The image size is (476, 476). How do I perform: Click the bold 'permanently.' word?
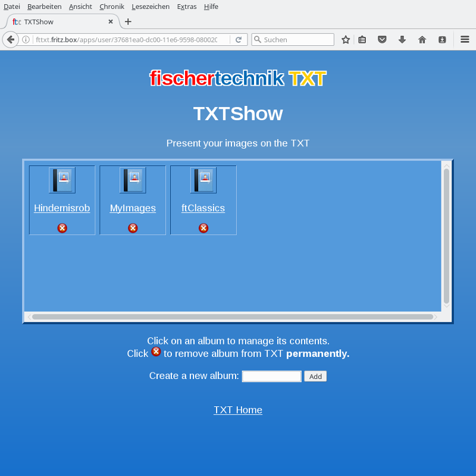tap(318, 353)
